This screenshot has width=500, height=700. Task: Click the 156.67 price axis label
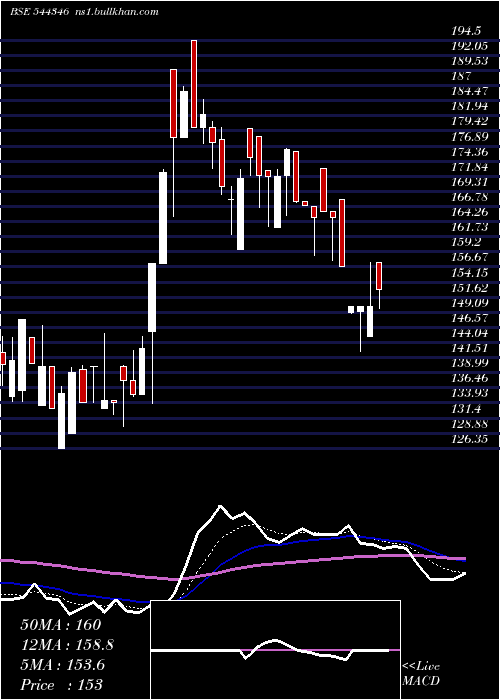pyautogui.click(x=469, y=257)
